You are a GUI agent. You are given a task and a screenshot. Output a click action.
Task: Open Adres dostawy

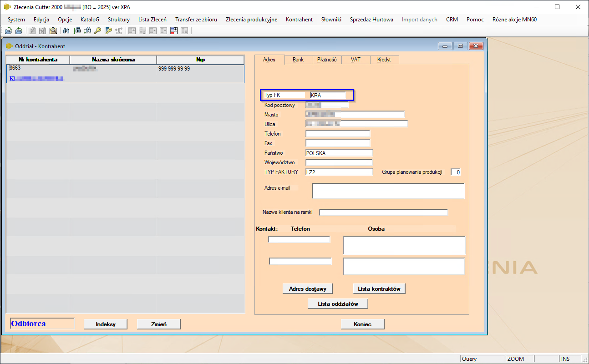point(308,288)
